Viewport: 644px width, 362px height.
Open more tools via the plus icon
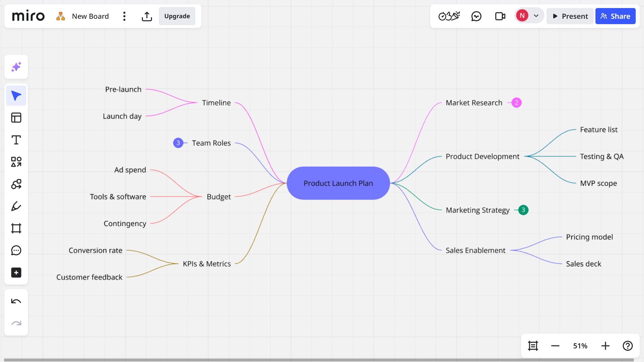(x=16, y=273)
